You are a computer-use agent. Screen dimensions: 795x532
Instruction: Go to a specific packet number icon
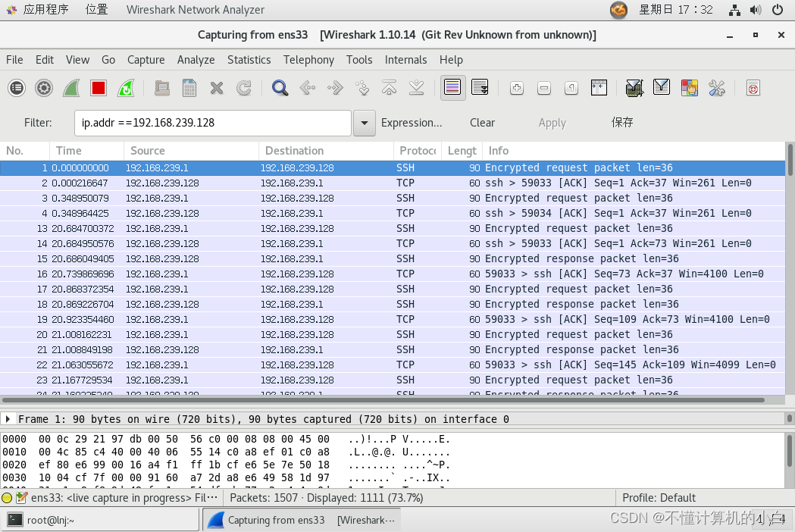point(362,88)
